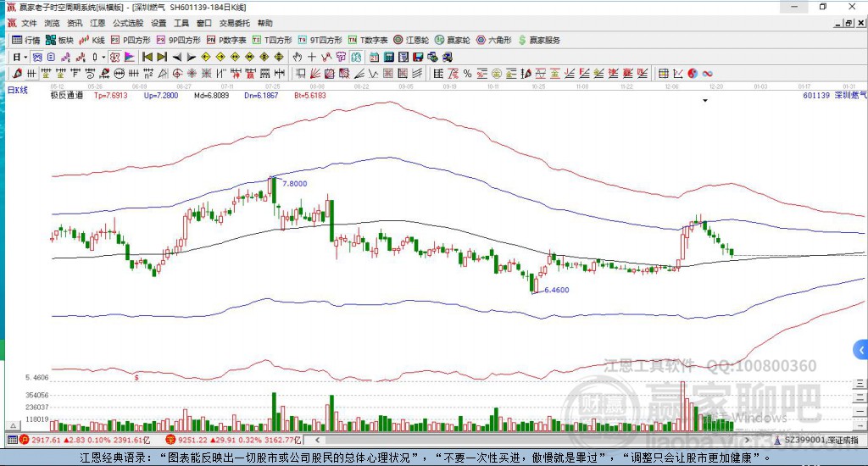This screenshot has width=868, height=466.
Task: Step chart left with black left arrow
Action: tap(176, 57)
